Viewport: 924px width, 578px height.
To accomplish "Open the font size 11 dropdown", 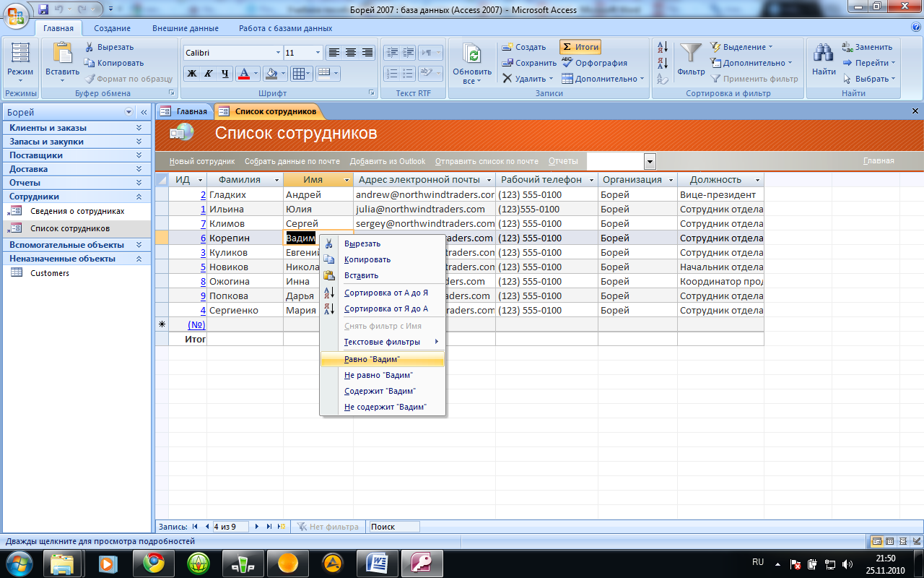I will pos(318,53).
